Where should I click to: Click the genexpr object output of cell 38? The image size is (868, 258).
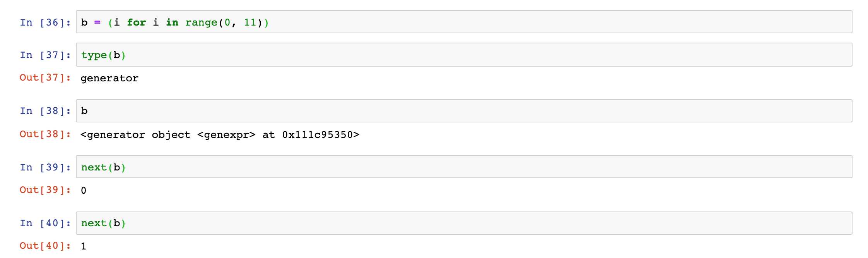pos(220,135)
